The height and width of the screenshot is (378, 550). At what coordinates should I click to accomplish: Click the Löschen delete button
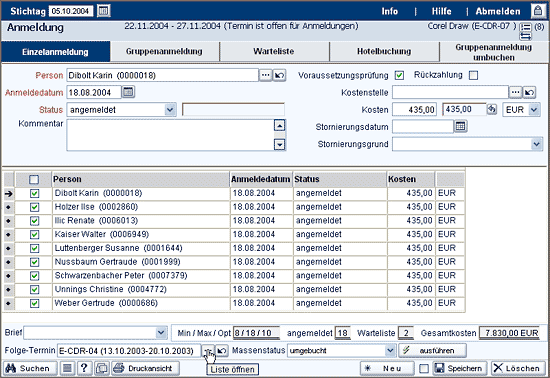(x=518, y=368)
